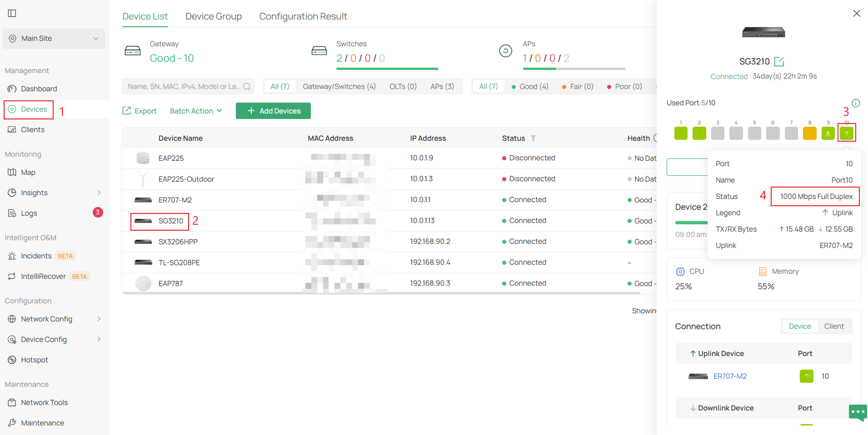Screen dimensions: 868x435
Task: Select green port 1 in port diagram
Action: (681, 133)
